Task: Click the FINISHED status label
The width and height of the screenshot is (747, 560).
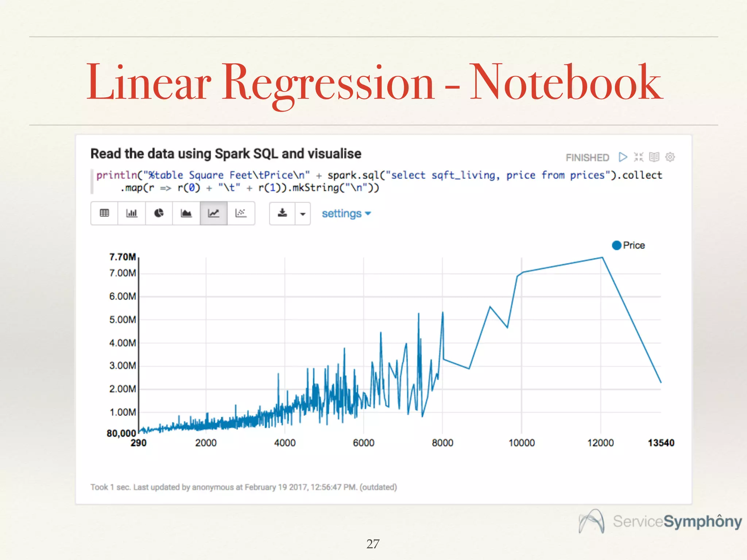Action: coord(587,157)
